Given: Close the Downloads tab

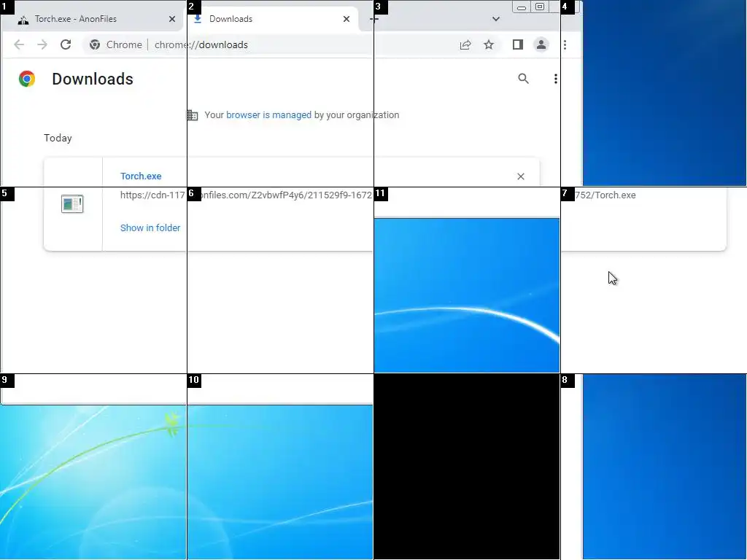Looking at the screenshot, I should [x=347, y=19].
